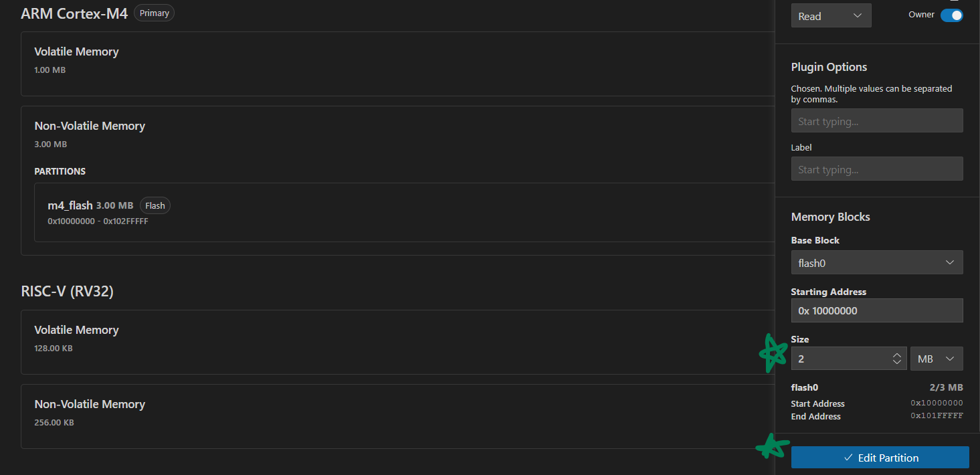Decrease size using stepper down arrow

[x=896, y=362]
